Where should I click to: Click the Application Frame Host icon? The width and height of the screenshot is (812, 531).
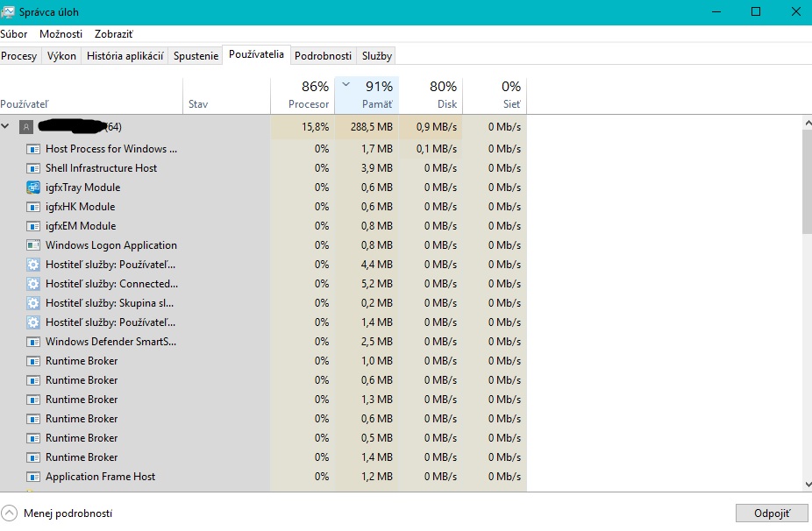[x=33, y=477]
